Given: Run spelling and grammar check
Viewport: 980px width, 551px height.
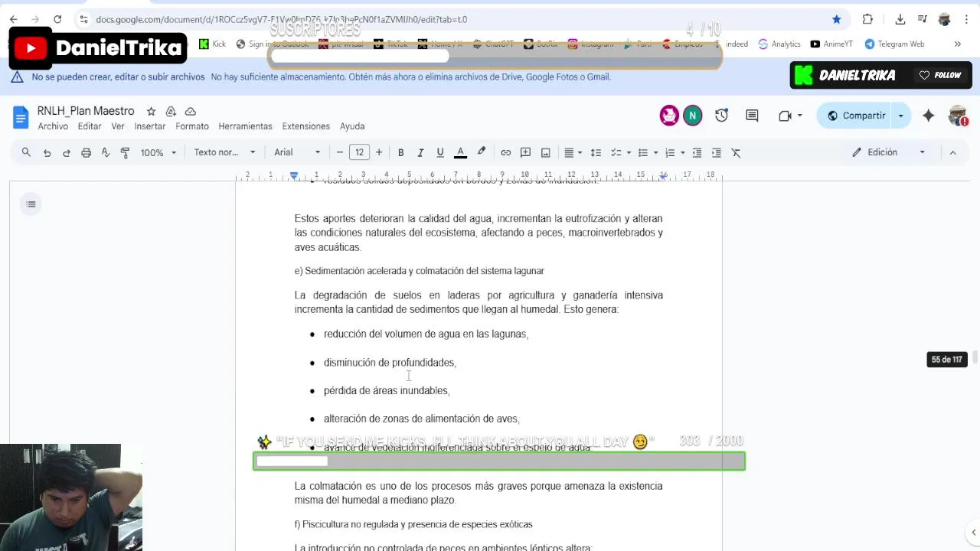Looking at the screenshot, I should click(106, 152).
